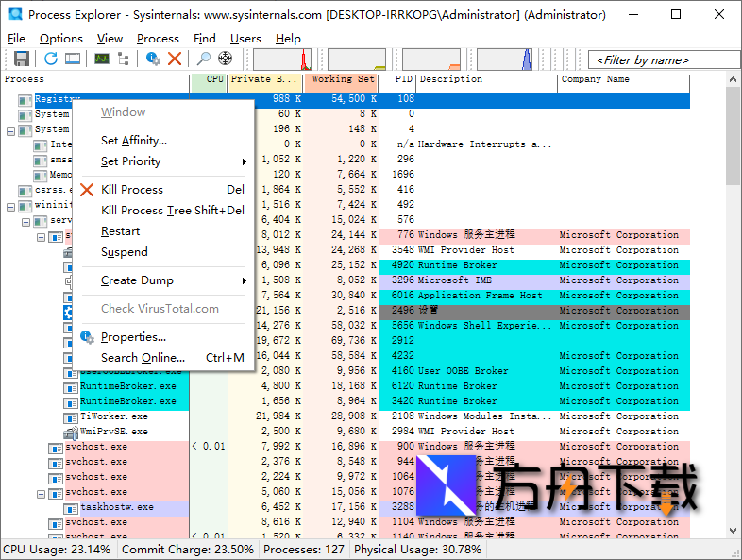
Task: Click the magnifier Find Handle or DLL icon
Action: (x=203, y=59)
